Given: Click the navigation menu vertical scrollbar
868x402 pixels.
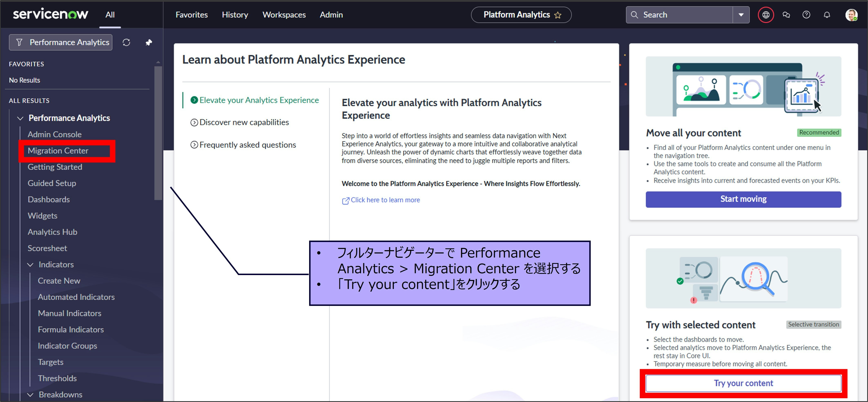Looking at the screenshot, I should tap(158, 133).
